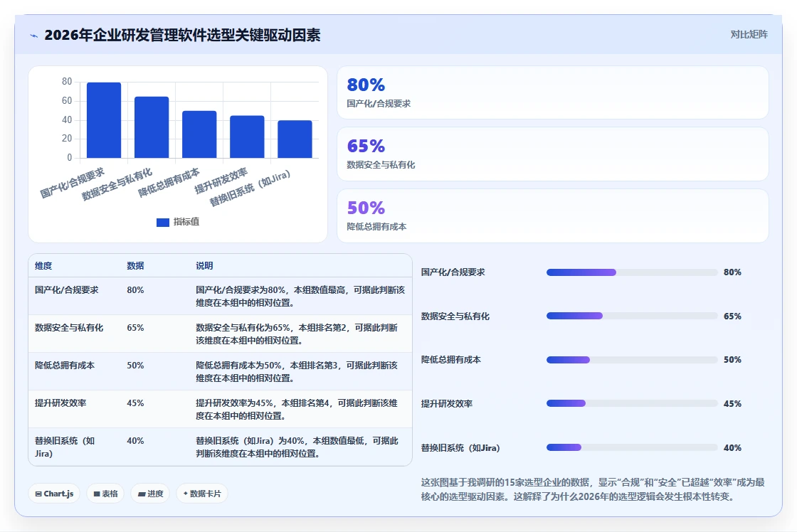The height and width of the screenshot is (532, 797).
Task: Click the large 50% card value
Action: (366, 208)
